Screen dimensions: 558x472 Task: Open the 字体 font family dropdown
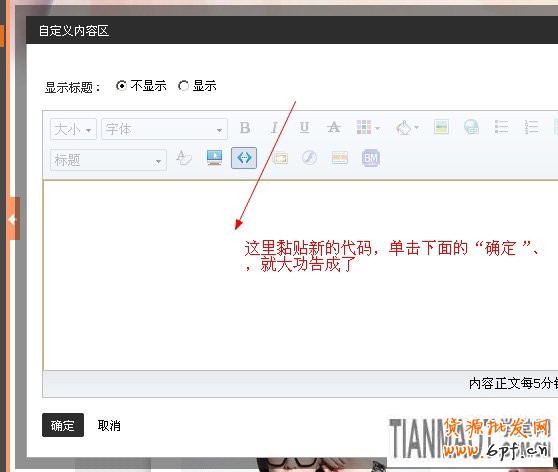point(164,129)
